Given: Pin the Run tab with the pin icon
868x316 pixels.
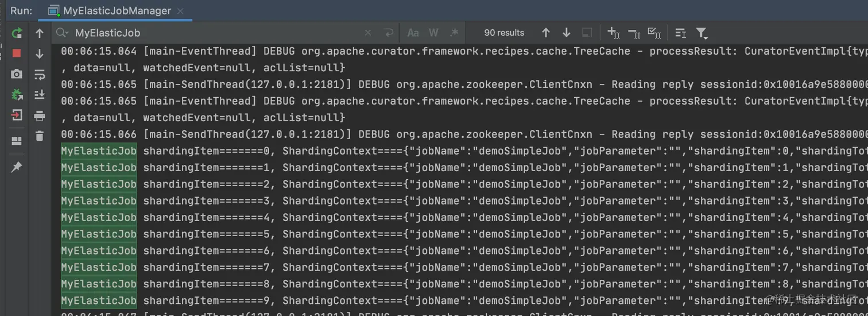Looking at the screenshot, I should point(17,167).
